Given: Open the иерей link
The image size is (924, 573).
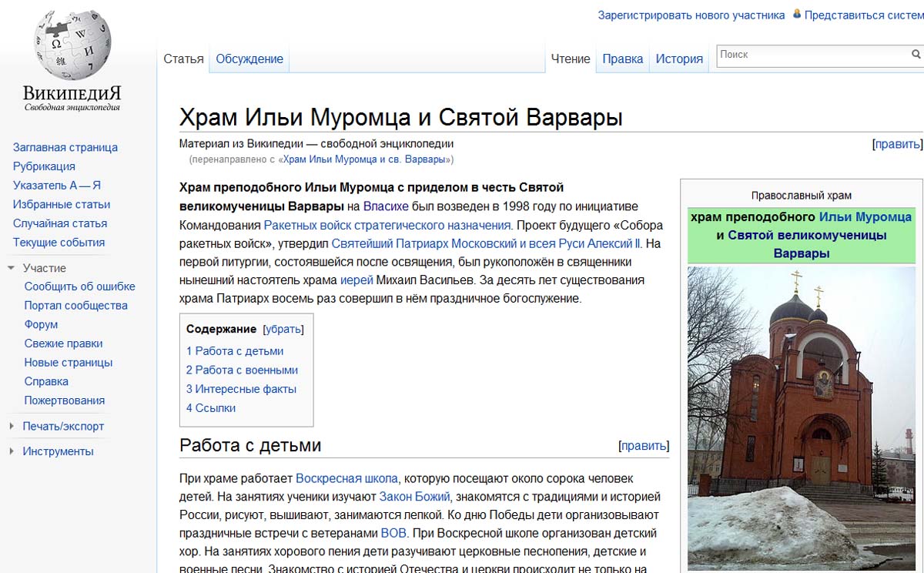Looking at the screenshot, I should pos(357,280).
